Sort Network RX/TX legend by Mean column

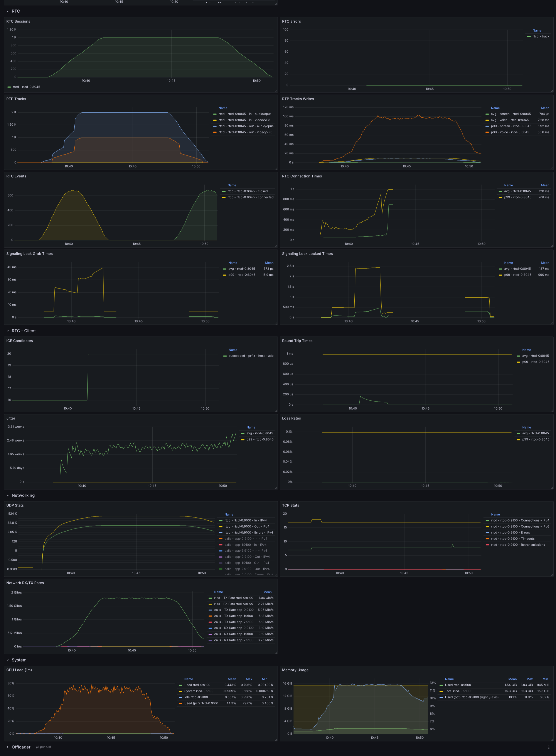pyautogui.click(x=267, y=592)
